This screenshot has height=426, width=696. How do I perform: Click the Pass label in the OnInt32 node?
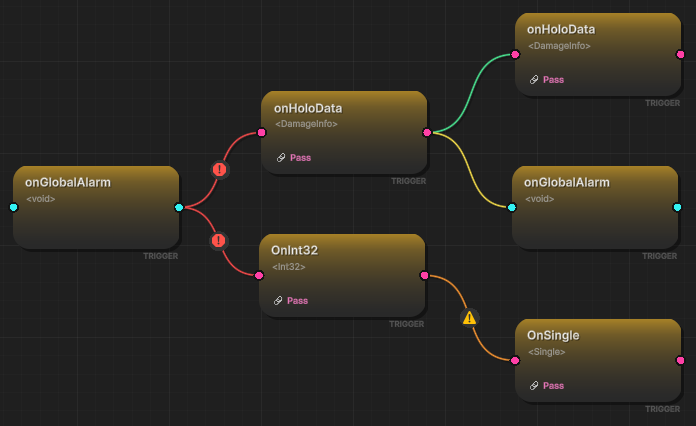(297, 300)
